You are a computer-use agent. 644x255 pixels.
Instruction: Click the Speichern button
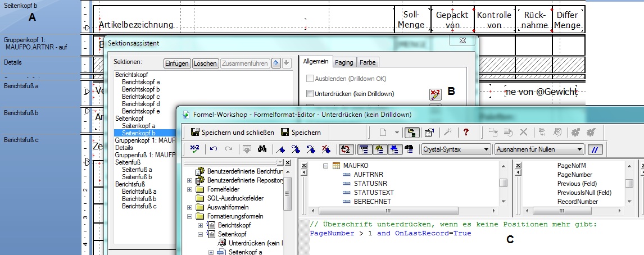tap(300, 132)
